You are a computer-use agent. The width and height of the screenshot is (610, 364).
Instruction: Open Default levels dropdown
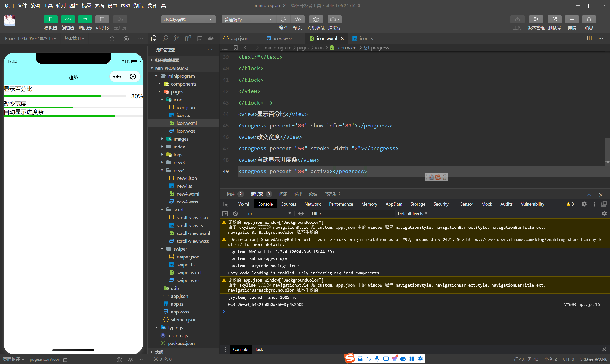pyautogui.click(x=412, y=214)
